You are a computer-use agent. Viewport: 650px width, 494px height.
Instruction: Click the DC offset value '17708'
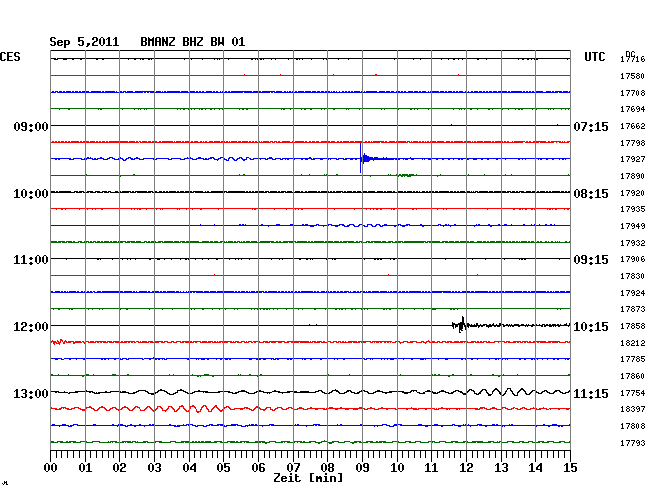coord(633,93)
